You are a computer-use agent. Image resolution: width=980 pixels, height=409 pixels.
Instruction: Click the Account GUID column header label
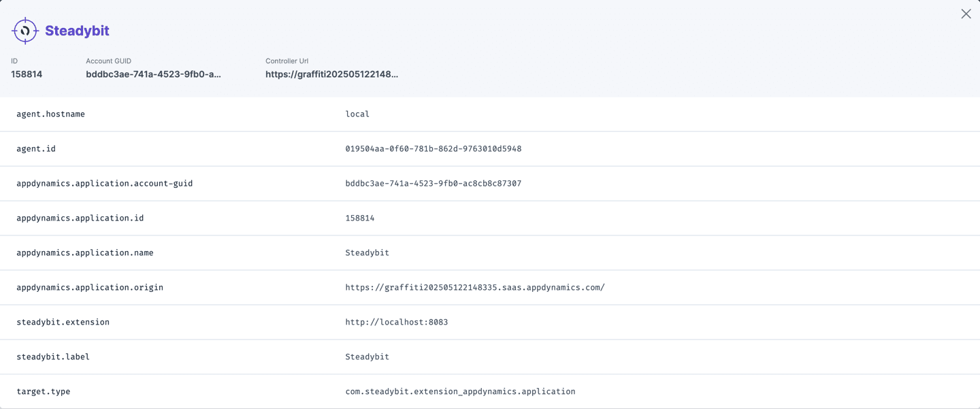108,61
